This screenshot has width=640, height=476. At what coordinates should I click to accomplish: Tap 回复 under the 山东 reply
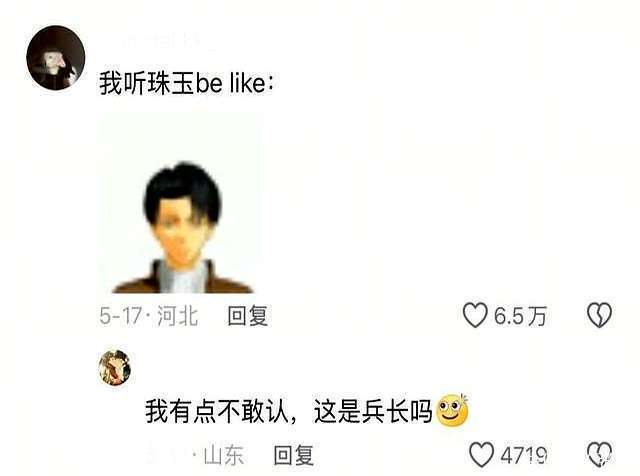tap(293, 455)
